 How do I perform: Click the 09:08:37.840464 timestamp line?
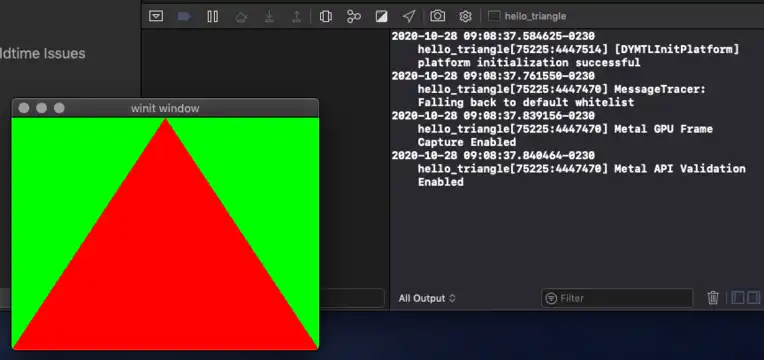(x=493, y=155)
